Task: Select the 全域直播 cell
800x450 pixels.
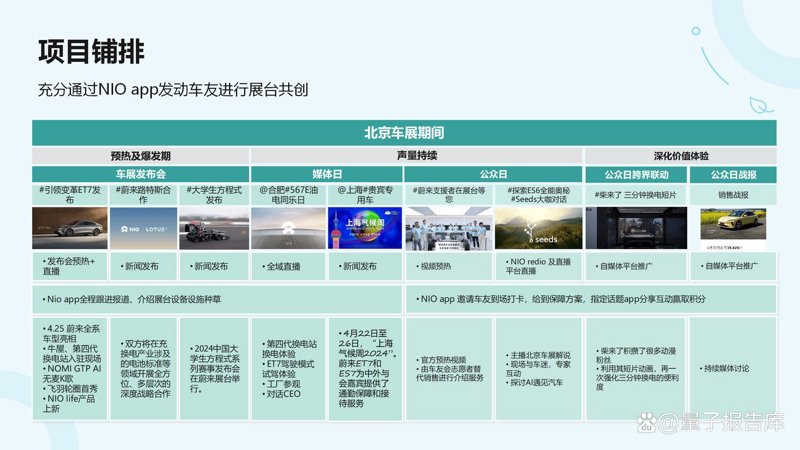Action: pos(288,266)
